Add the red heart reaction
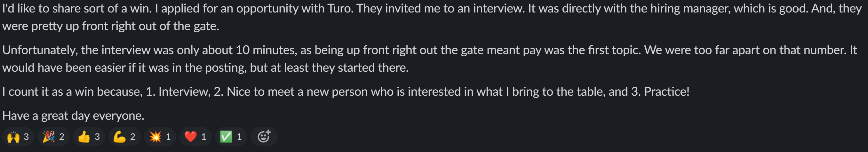 click(x=195, y=137)
